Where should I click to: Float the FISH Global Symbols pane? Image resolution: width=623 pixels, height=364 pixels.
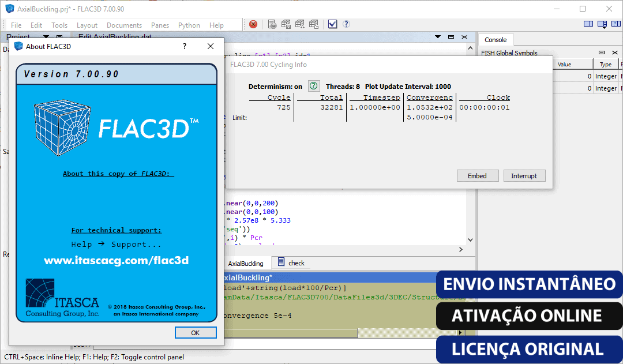(x=602, y=52)
